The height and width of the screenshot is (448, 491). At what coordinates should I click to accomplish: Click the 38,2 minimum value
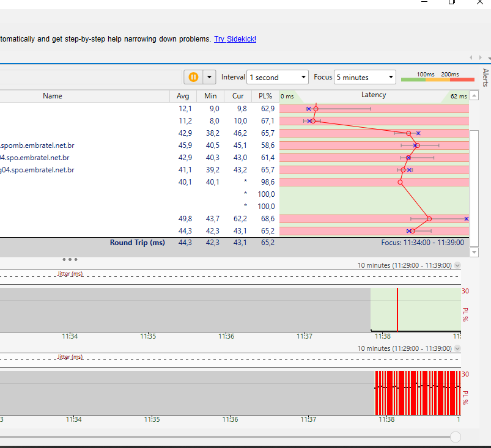click(x=213, y=133)
